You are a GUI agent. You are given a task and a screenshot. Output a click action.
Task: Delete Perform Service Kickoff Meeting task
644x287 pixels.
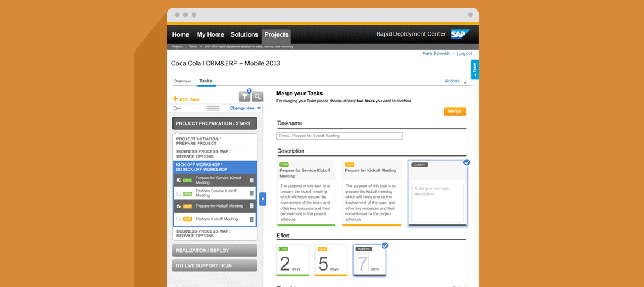[251, 193]
